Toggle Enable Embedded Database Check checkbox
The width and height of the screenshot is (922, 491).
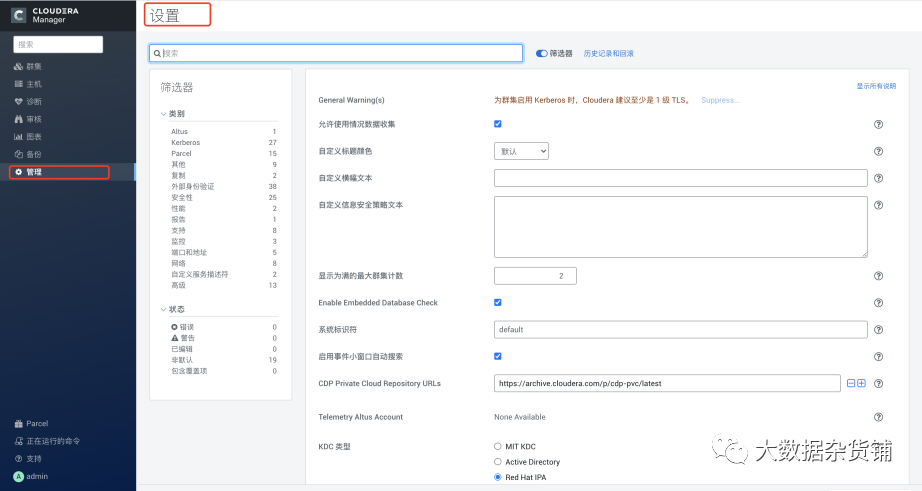498,302
